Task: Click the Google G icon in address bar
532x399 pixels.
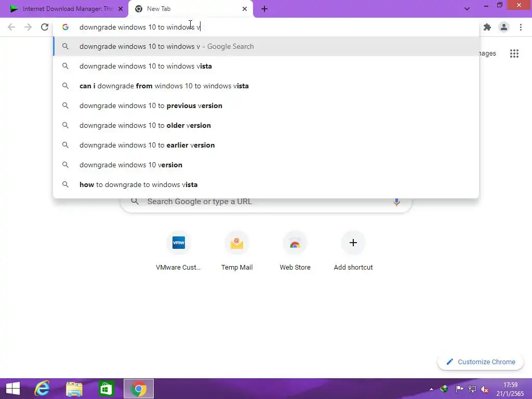Action: [65, 27]
